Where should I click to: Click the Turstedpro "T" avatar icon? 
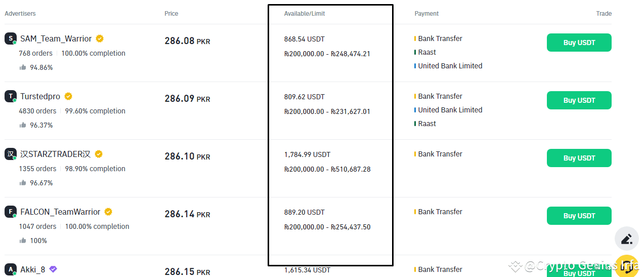point(11,96)
